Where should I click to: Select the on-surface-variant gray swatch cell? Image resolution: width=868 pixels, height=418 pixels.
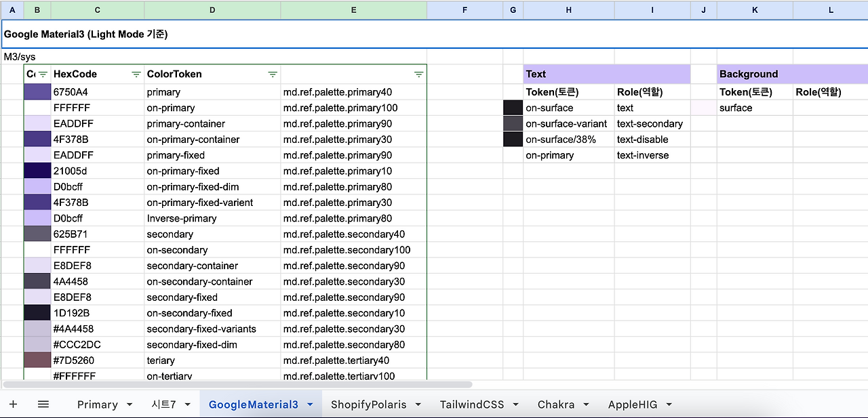tap(513, 123)
